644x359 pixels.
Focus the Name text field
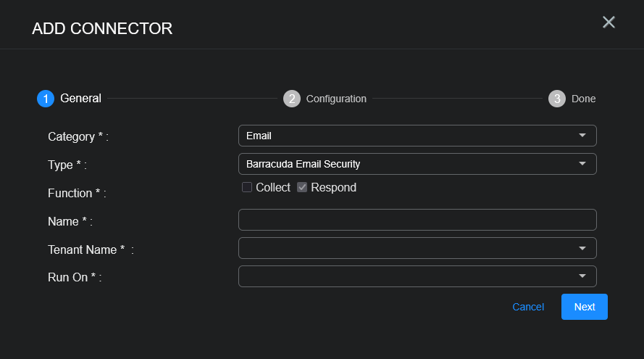(417, 220)
